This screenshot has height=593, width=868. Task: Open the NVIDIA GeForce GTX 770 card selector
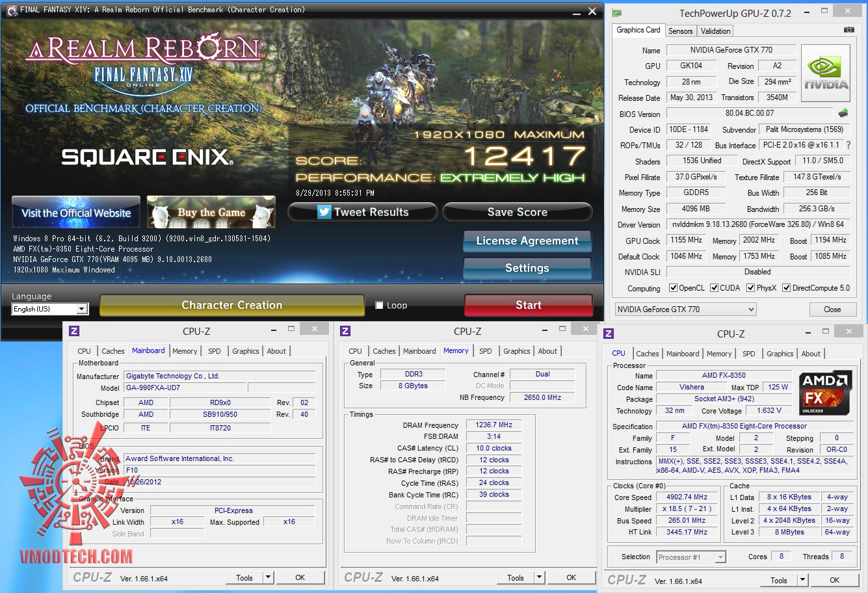685,310
